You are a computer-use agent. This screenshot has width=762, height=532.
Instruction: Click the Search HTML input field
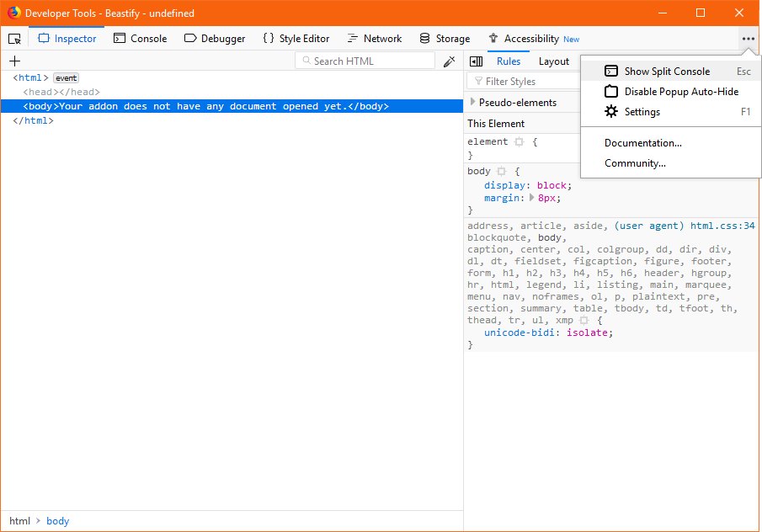370,61
